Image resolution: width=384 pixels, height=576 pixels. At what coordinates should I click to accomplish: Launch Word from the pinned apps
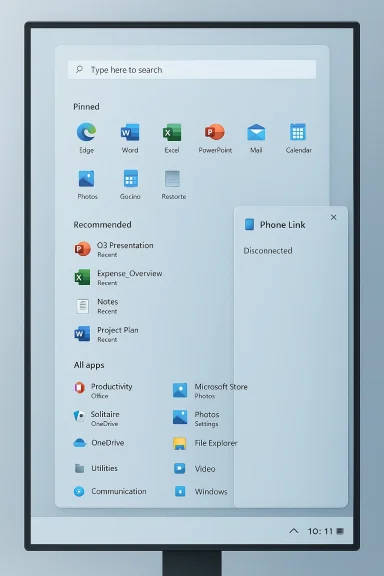tap(130, 132)
